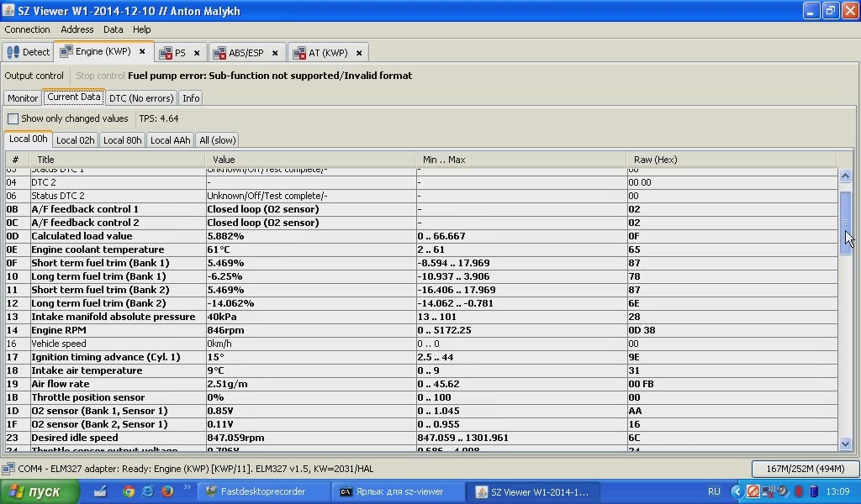Open Internet Explorer from quick launch
This screenshot has width=861, height=504.
point(148,491)
